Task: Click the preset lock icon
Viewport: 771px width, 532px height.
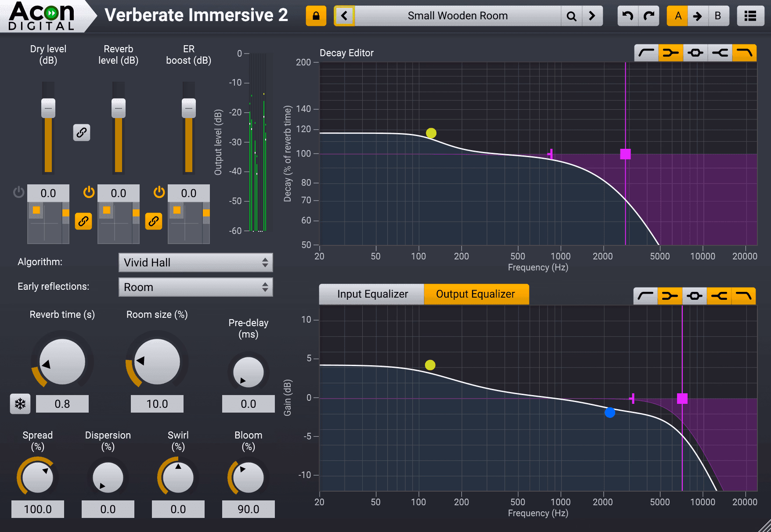Action: point(316,16)
